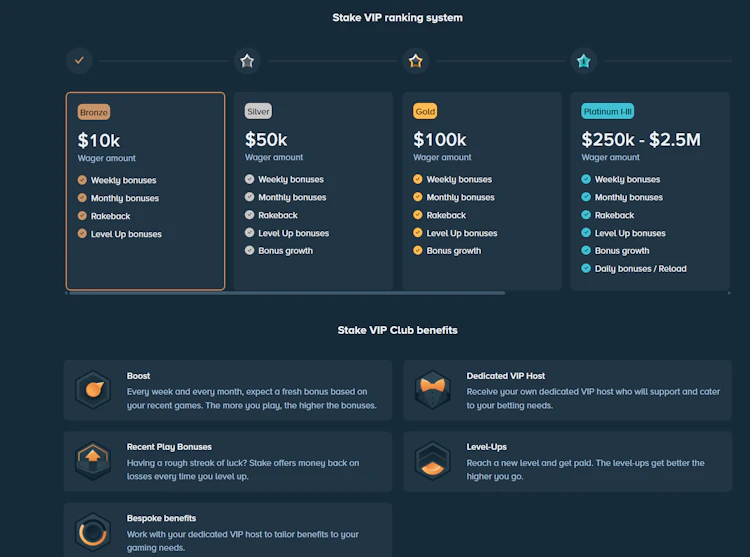Click Silver Bonus growth check icon
The height and width of the screenshot is (557, 750).
(250, 250)
